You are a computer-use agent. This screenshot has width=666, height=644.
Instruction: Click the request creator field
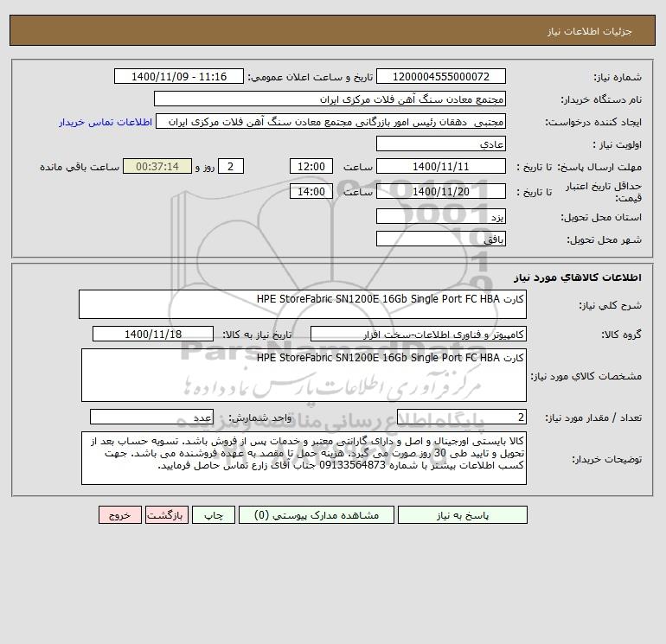[331, 121]
